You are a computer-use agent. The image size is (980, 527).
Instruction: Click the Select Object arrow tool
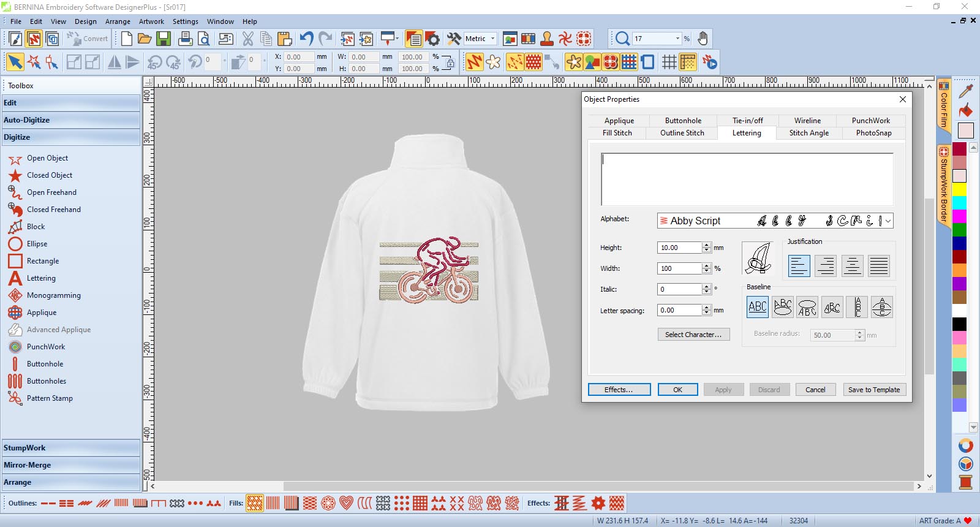coord(15,62)
